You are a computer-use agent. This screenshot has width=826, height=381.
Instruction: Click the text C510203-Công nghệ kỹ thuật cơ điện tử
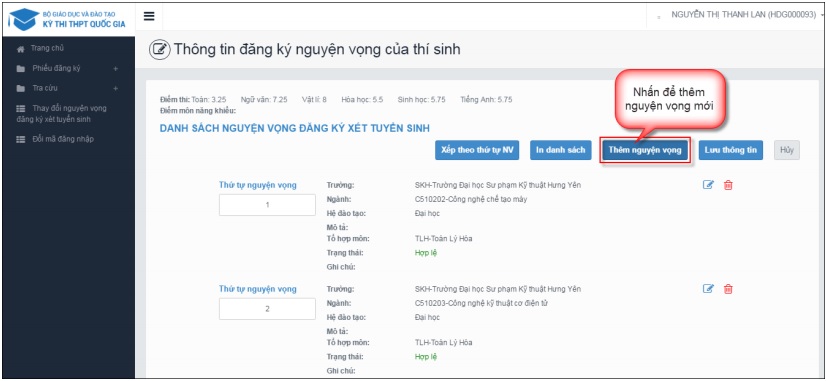click(481, 303)
